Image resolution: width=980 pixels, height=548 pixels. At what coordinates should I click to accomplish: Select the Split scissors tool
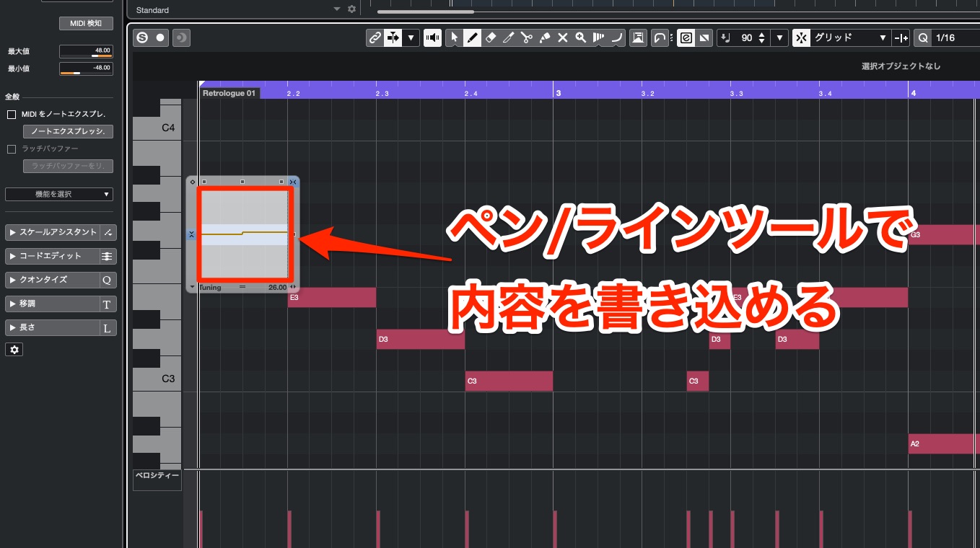click(527, 37)
